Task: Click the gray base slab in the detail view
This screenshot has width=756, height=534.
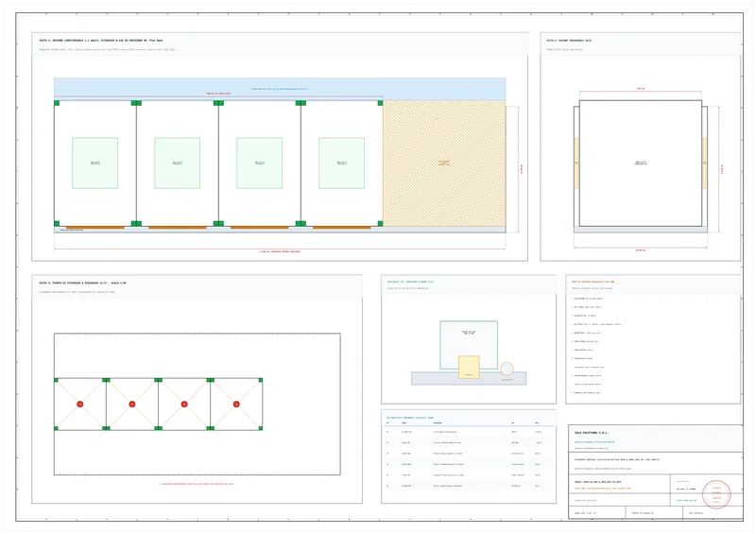Action: pyautogui.click(x=469, y=378)
